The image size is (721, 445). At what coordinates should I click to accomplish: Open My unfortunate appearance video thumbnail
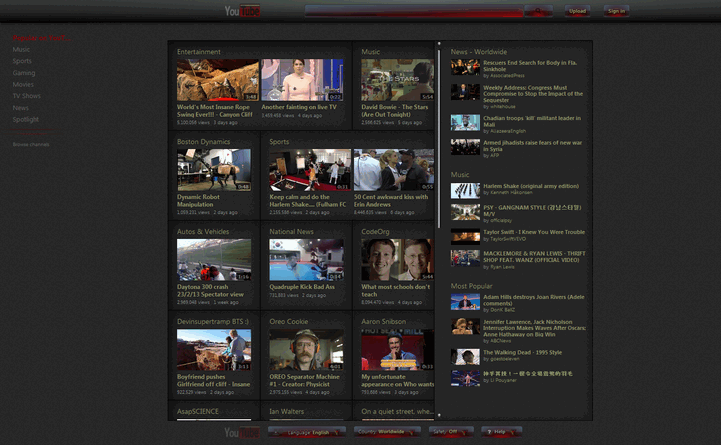398,349
